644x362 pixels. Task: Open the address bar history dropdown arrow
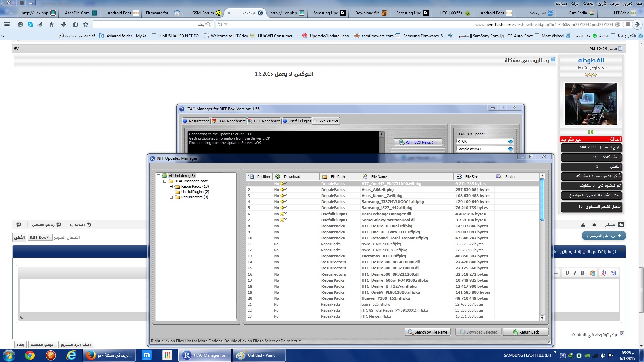tap(226, 24)
